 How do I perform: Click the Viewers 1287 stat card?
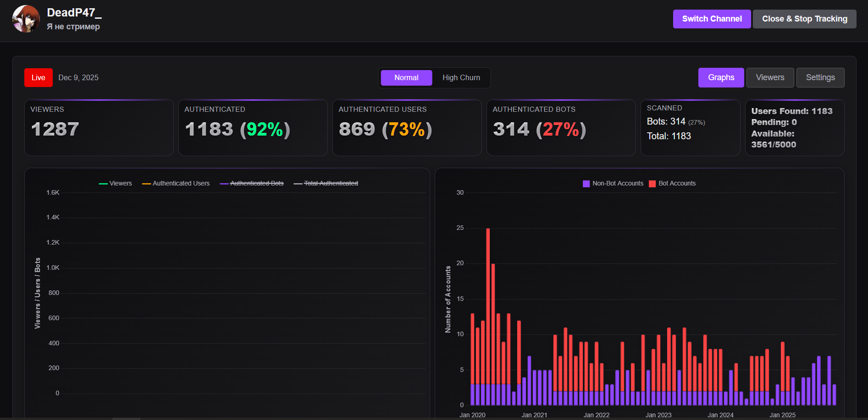99,128
